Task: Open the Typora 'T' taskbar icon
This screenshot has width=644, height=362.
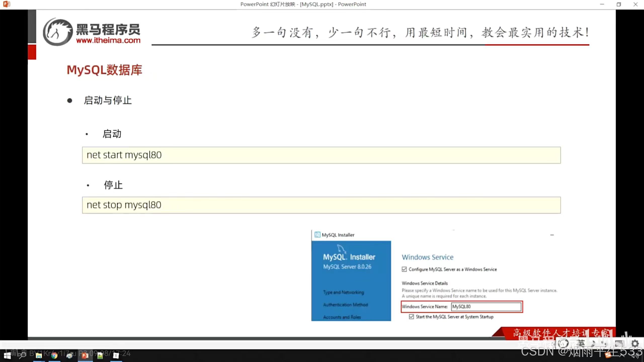Action: coord(116,355)
